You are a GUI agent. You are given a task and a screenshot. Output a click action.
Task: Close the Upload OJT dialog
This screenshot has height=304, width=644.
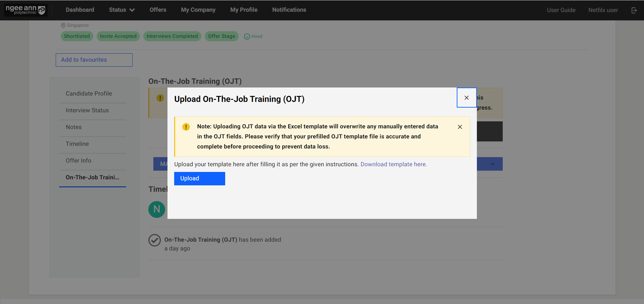point(466,98)
